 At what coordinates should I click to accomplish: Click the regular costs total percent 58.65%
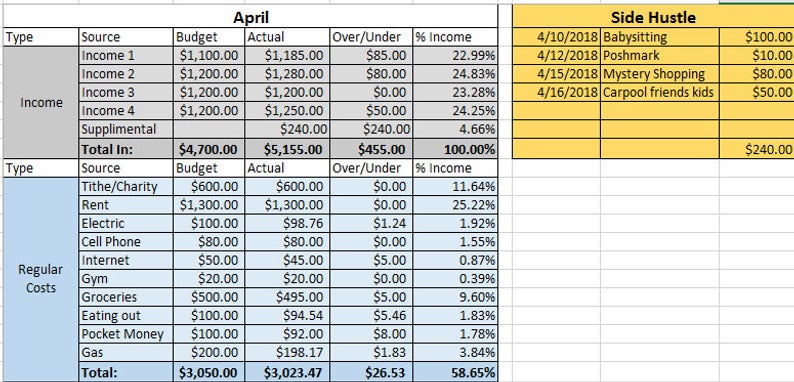click(455, 372)
